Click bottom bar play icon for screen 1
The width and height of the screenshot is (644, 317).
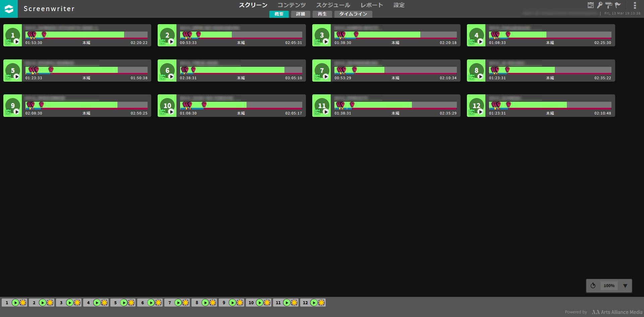pos(15,303)
